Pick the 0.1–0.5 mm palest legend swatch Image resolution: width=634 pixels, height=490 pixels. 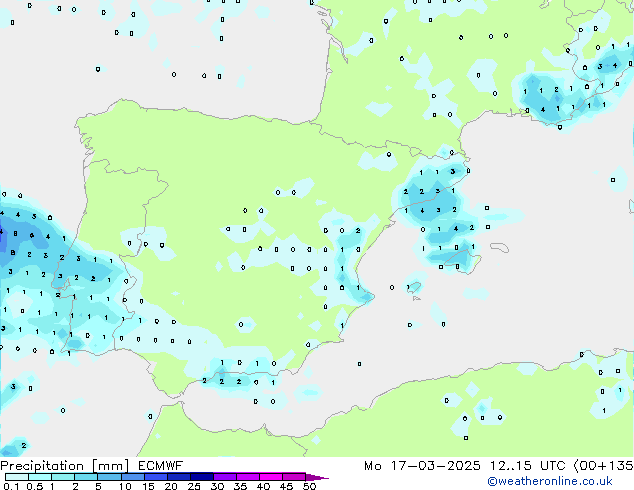coord(17,477)
